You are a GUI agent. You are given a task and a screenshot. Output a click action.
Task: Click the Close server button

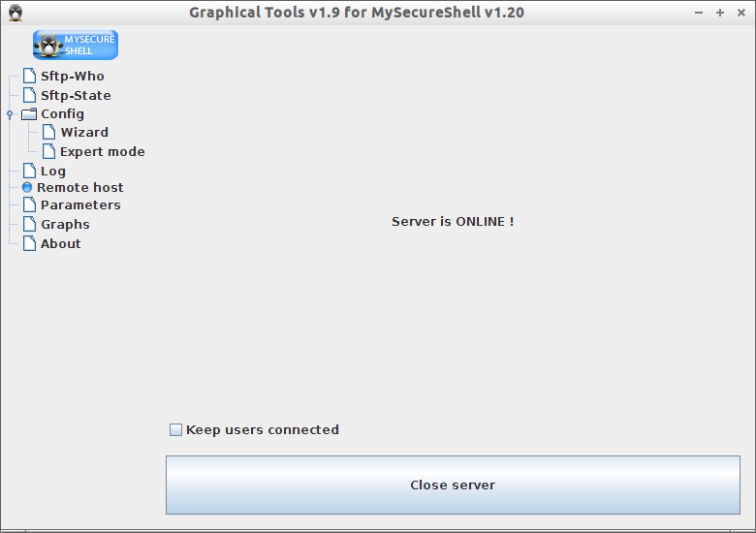453,485
